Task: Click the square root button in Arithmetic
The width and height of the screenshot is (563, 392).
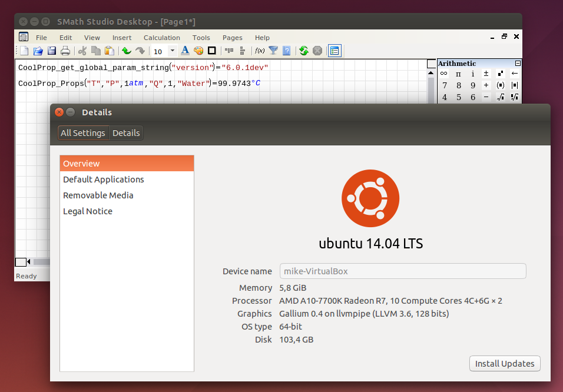Action: 500,97
